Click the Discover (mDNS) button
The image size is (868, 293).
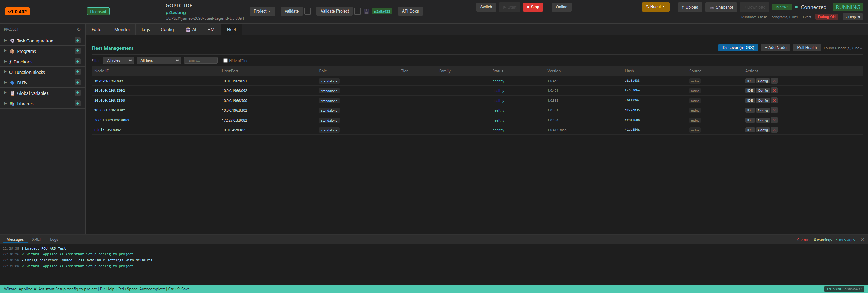point(738,48)
